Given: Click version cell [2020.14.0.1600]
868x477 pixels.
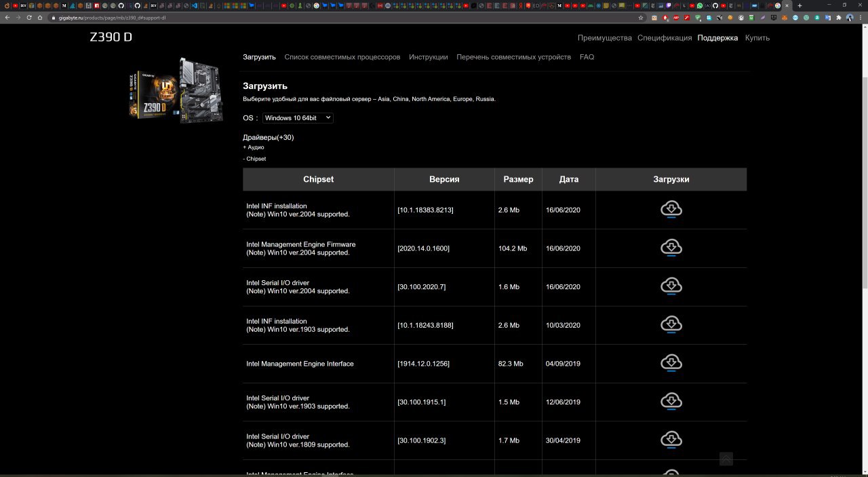Looking at the screenshot, I should (423, 248).
